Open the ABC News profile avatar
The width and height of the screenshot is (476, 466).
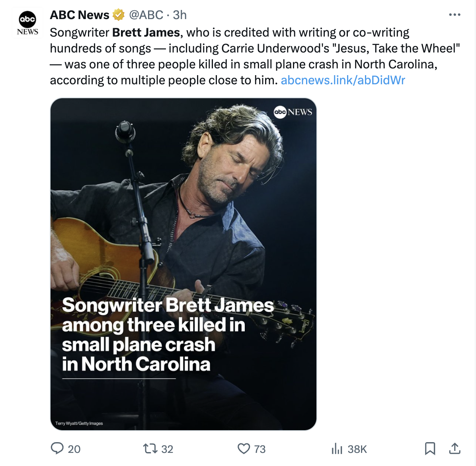tap(27, 23)
